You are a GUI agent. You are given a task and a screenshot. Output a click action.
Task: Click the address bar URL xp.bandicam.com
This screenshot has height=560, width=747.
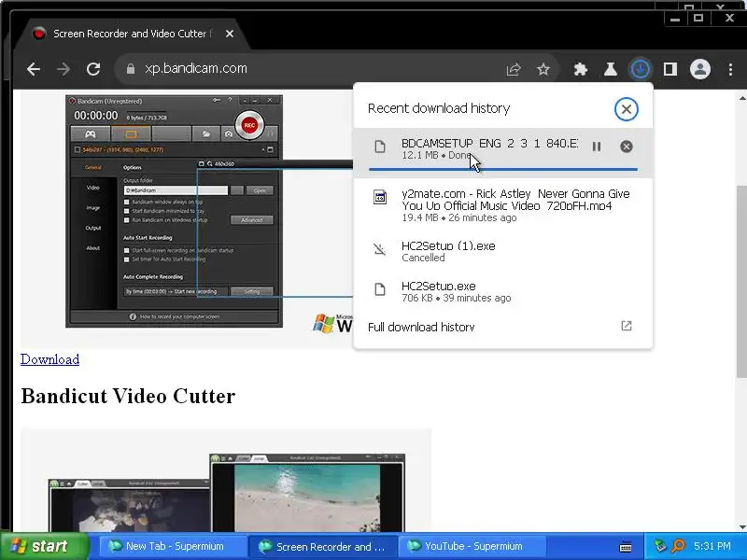(x=196, y=68)
